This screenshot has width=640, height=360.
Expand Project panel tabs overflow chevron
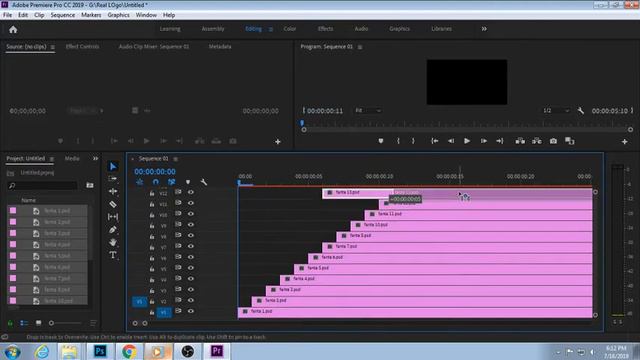coord(95,158)
